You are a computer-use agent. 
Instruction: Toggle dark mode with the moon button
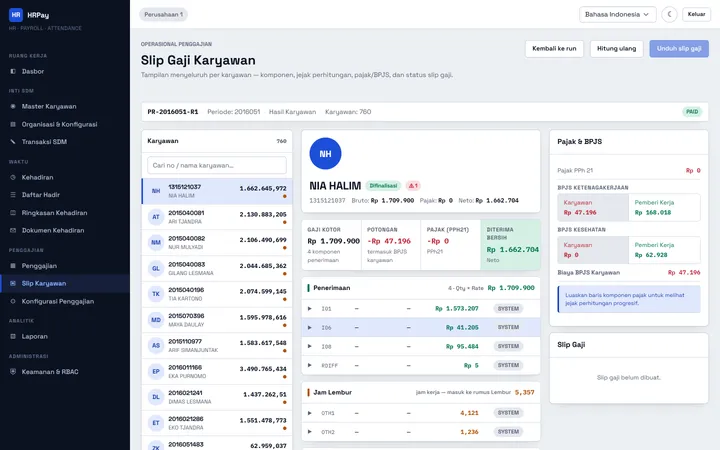[x=669, y=14]
